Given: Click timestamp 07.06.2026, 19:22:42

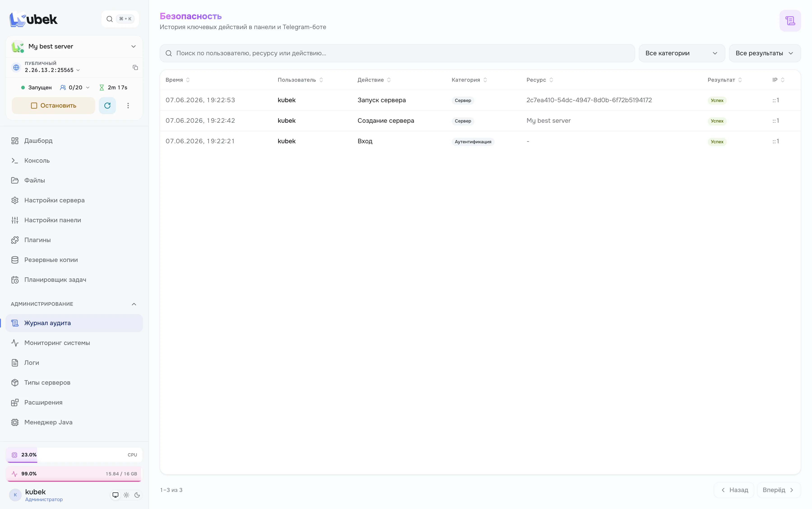Looking at the screenshot, I should click(x=200, y=120).
